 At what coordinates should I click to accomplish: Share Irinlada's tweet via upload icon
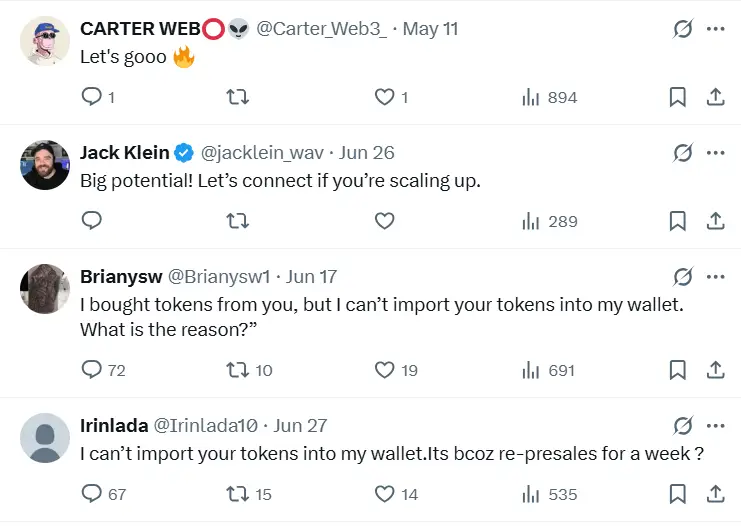click(x=715, y=494)
